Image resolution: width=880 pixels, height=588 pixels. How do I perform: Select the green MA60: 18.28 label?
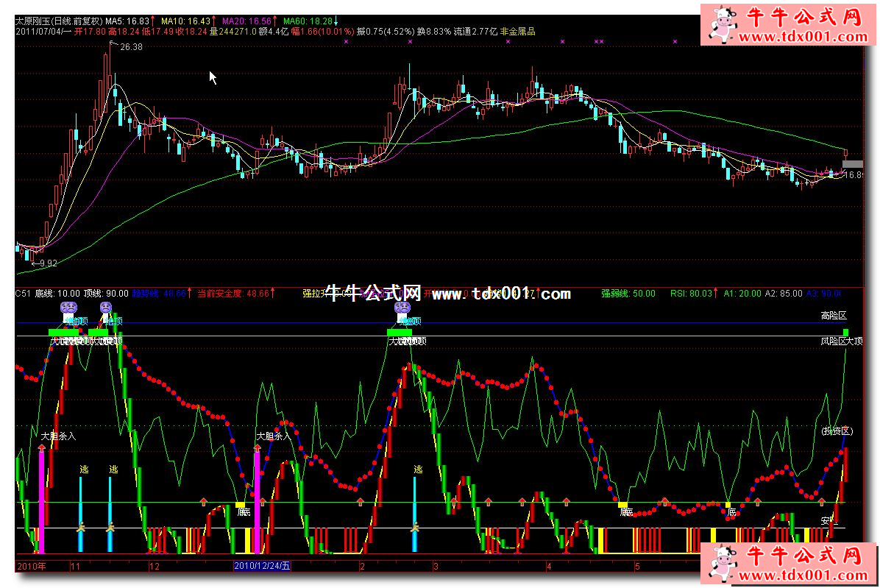(x=308, y=21)
